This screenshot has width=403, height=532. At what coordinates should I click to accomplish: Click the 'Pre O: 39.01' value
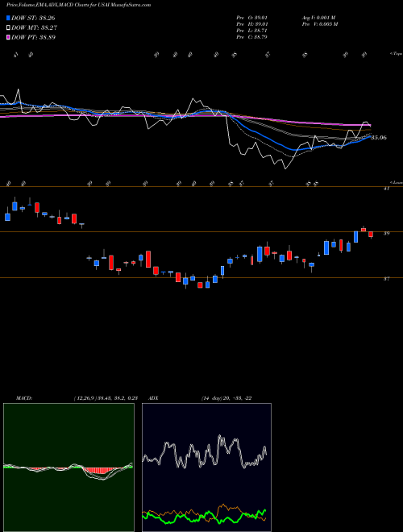(252, 18)
